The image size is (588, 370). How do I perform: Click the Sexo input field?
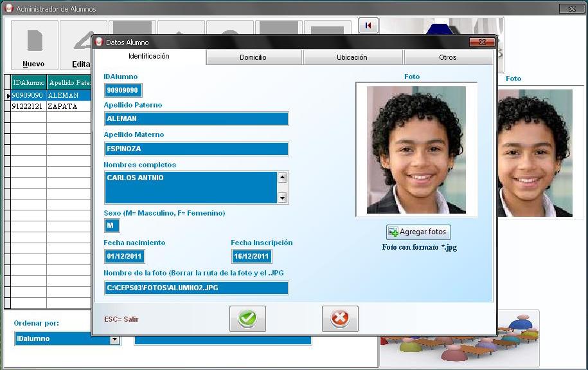(112, 226)
